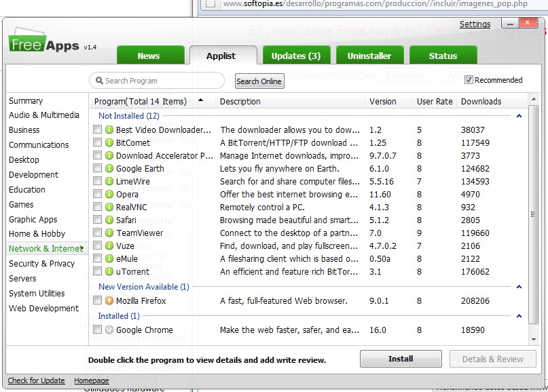Uncheck the Recommended checkbox
The width and height of the screenshot is (548, 392).
[469, 80]
